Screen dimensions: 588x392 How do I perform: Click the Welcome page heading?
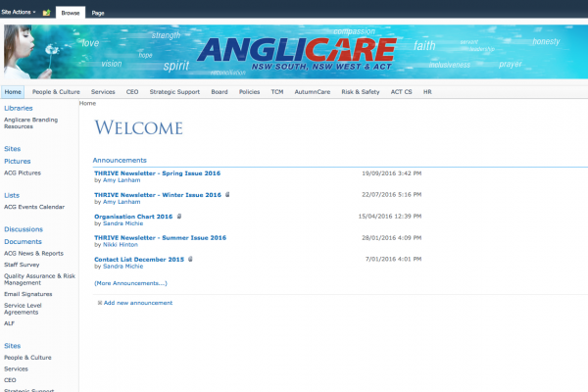[x=138, y=127]
